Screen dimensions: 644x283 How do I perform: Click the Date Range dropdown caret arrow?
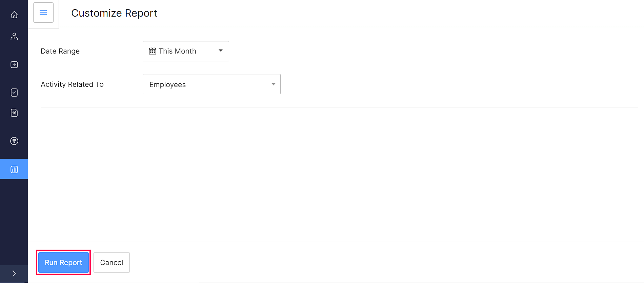coord(221,50)
